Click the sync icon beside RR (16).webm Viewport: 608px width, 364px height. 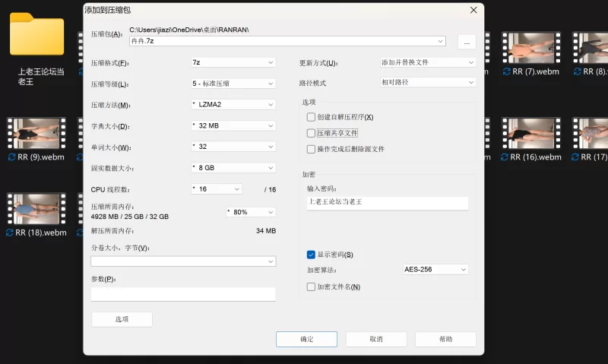point(505,157)
